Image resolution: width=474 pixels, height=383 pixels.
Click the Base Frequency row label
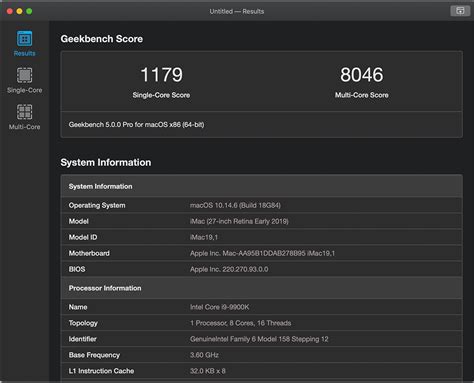point(94,355)
